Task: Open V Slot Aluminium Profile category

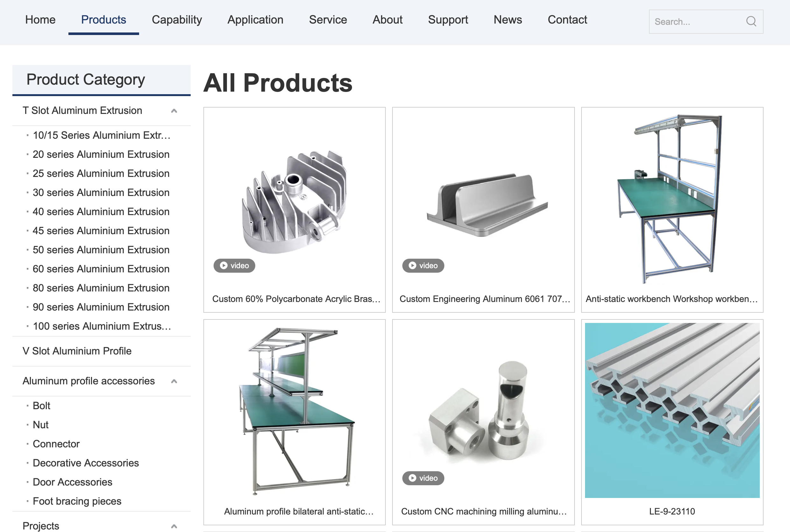Action: pos(77,351)
